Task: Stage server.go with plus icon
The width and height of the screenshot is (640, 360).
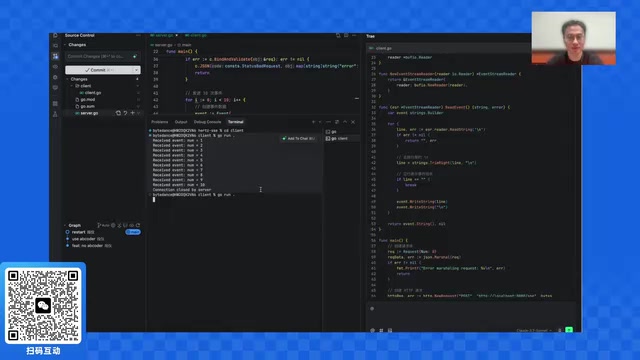Action: (132, 113)
